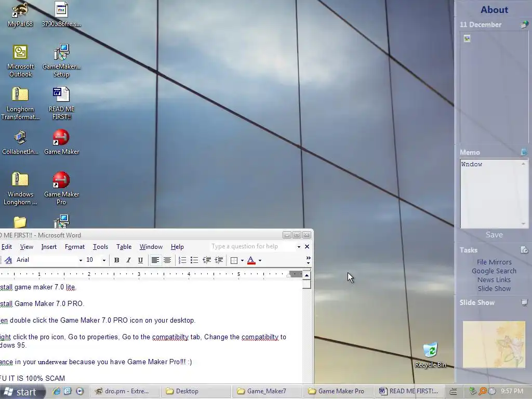
Task: Open the Insert menu in Word
Action: (49, 247)
